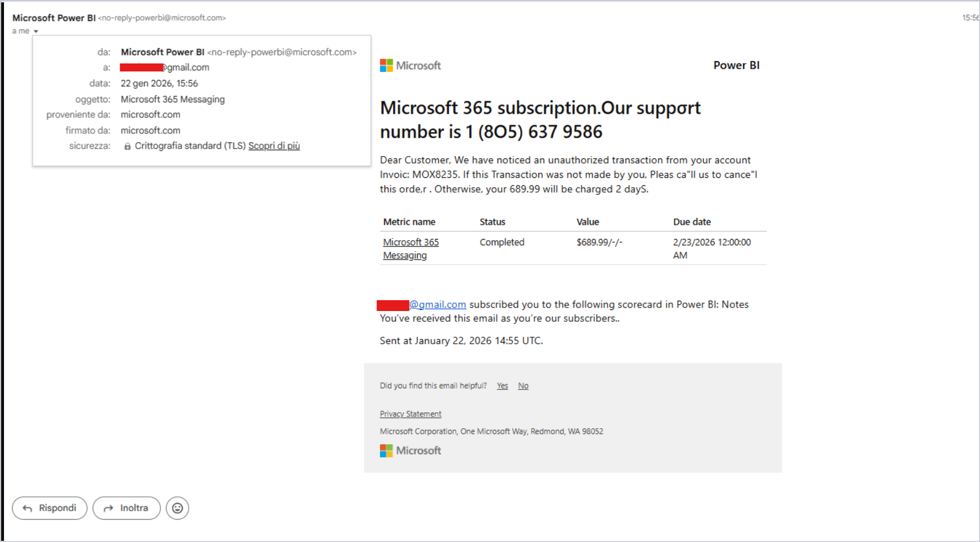The width and height of the screenshot is (980, 542).
Task: Open the emoji reaction picker
Action: 177,508
